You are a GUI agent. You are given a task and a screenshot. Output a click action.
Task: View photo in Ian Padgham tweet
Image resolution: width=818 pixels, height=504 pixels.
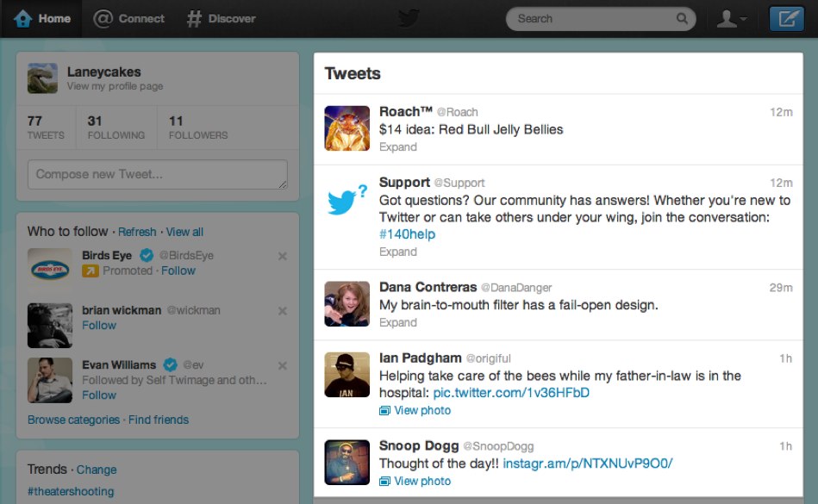422,411
